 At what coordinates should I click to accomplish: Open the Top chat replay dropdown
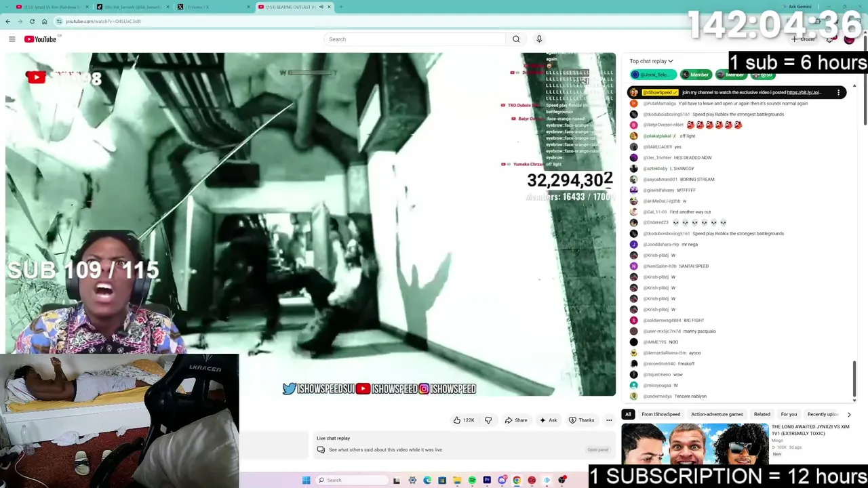pyautogui.click(x=651, y=61)
